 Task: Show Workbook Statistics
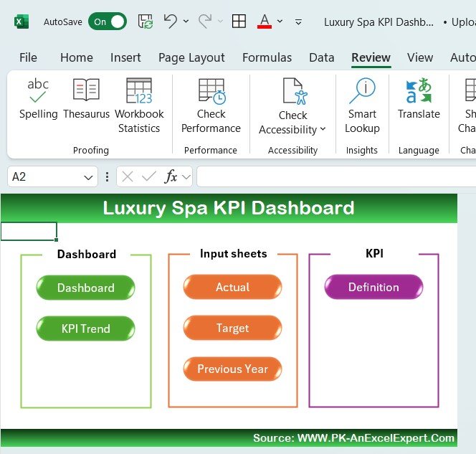tap(139, 105)
